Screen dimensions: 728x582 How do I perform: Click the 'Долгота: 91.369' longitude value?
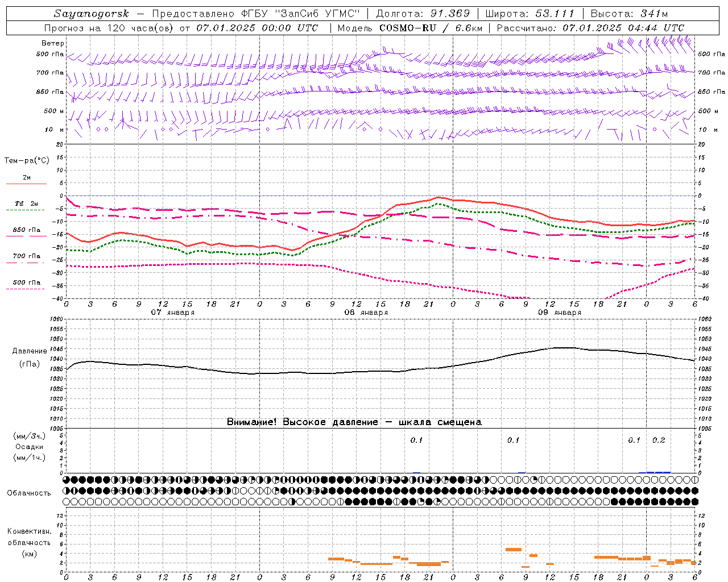pos(423,14)
